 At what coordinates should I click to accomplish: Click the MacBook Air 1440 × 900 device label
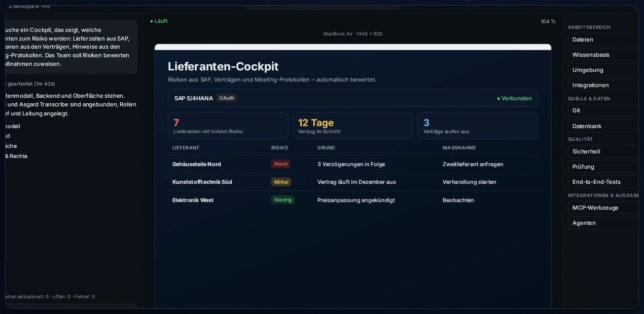pos(353,34)
